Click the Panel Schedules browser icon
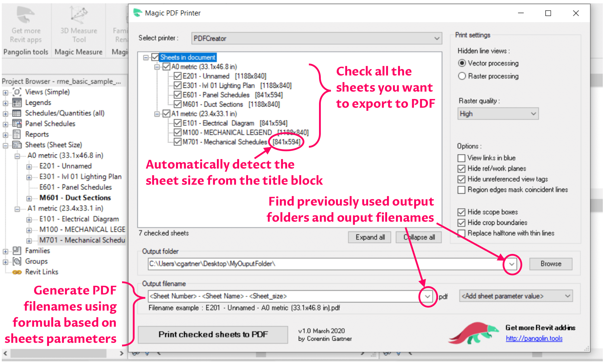 pyautogui.click(x=17, y=124)
